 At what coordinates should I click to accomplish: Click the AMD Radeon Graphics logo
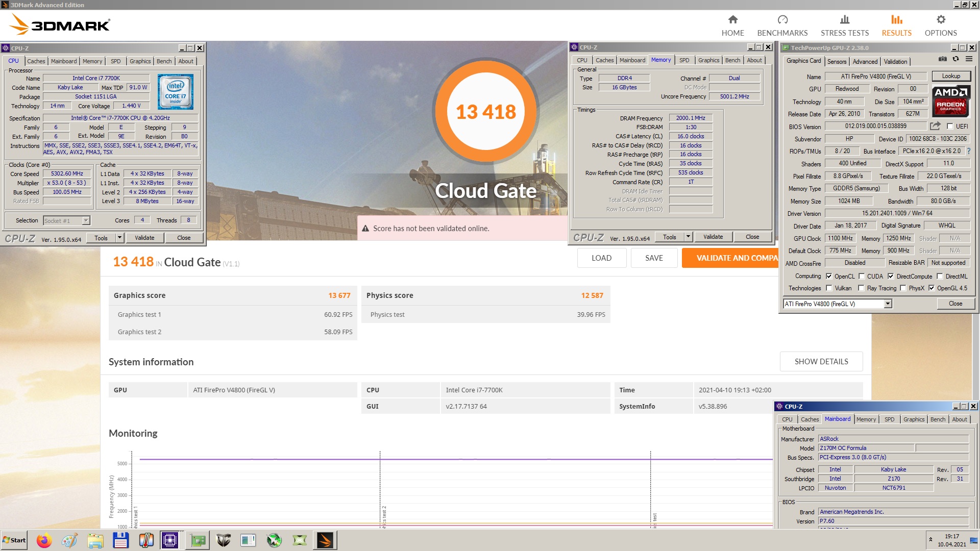951,101
